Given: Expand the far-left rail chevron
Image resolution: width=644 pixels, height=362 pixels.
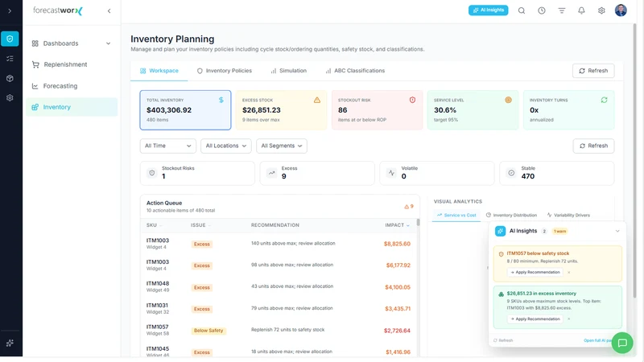Looking at the screenshot, I should coord(10,10).
